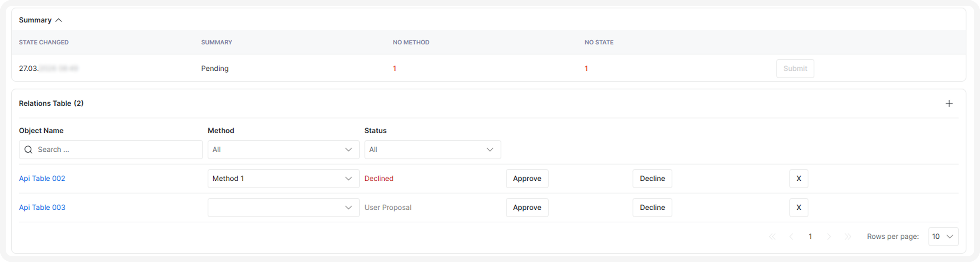Open the Api Table 003 link
Image resolution: width=980 pixels, height=262 pixels.
(42, 207)
